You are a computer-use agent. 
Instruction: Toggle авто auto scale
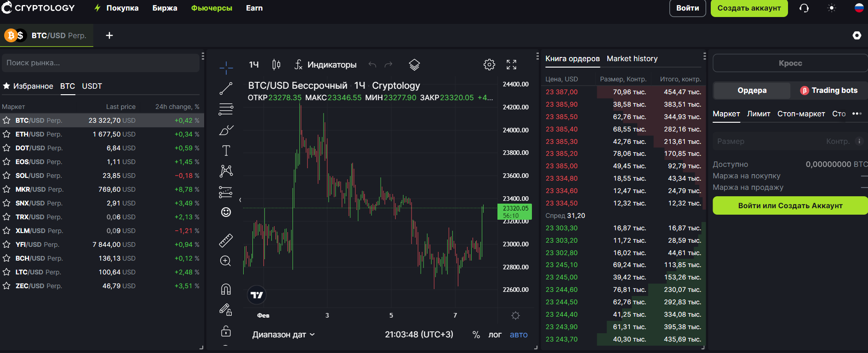[519, 335]
